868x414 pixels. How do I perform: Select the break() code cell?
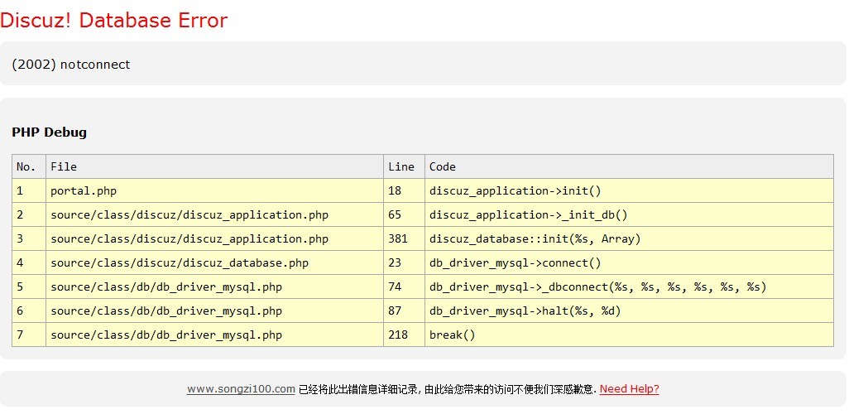coord(629,335)
